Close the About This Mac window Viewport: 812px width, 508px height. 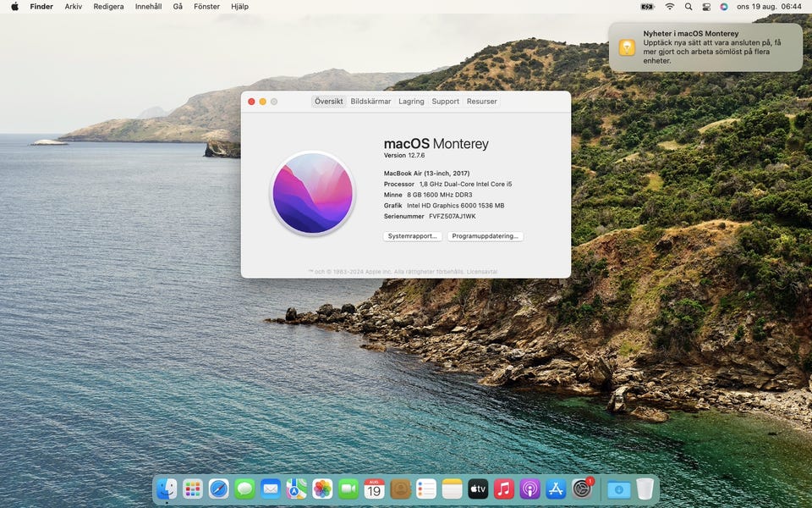(252, 102)
